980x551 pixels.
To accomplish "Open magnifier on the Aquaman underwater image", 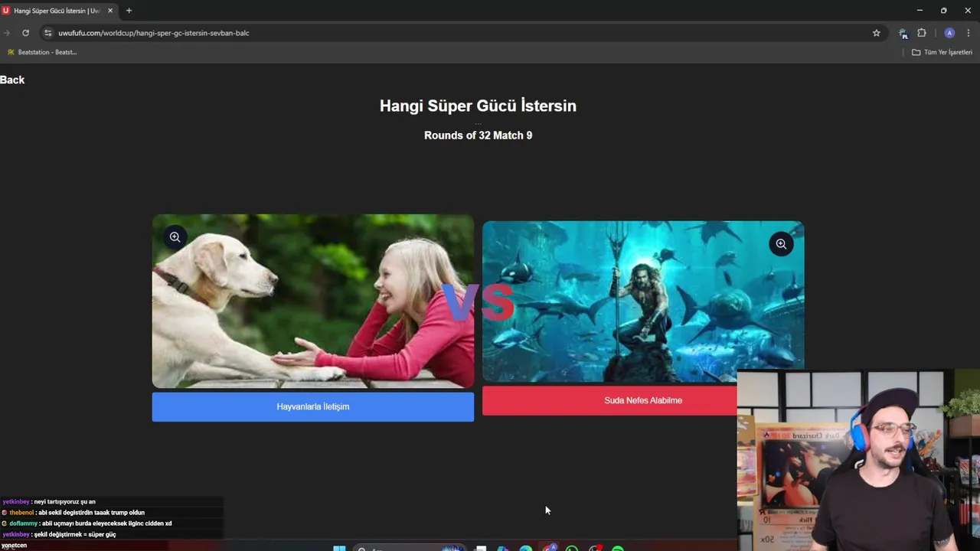I will (781, 244).
